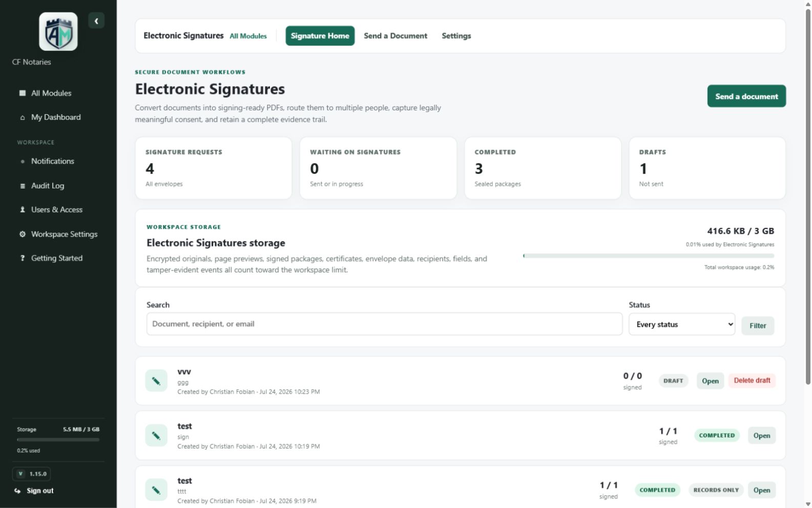Delete the vvv draft
The height and width of the screenshot is (508, 812).
(x=752, y=380)
